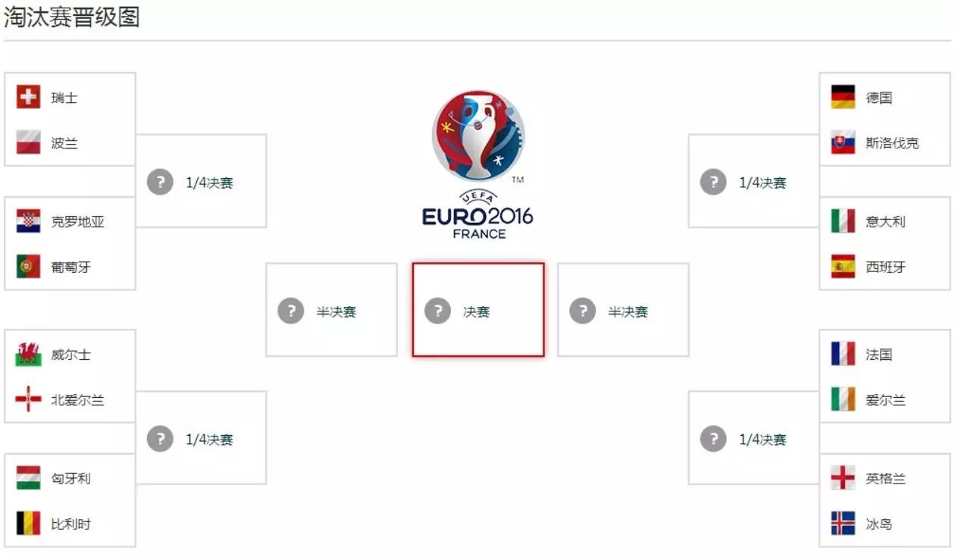Click the 意大利 team name
The image size is (958, 560).
[x=885, y=222]
